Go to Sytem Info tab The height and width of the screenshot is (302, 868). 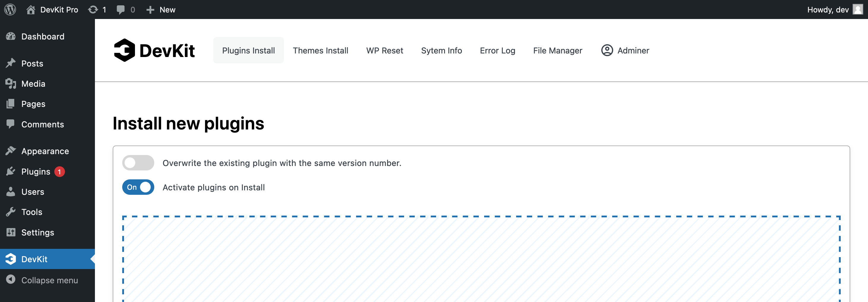click(441, 50)
